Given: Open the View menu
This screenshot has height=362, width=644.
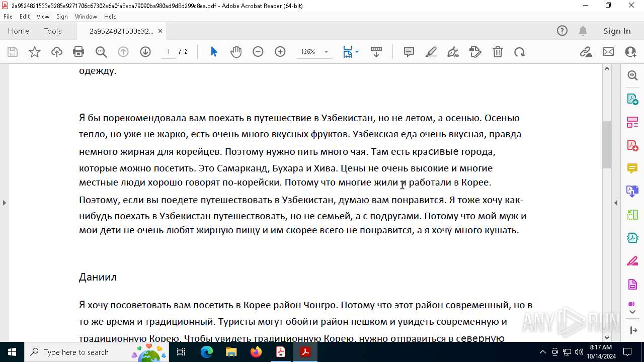Looking at the screenshot, I should 43,16.
